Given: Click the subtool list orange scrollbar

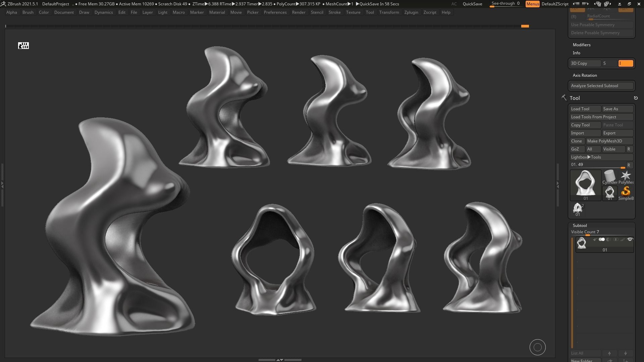Looking at the screenshot, I should tap(572, 293).
